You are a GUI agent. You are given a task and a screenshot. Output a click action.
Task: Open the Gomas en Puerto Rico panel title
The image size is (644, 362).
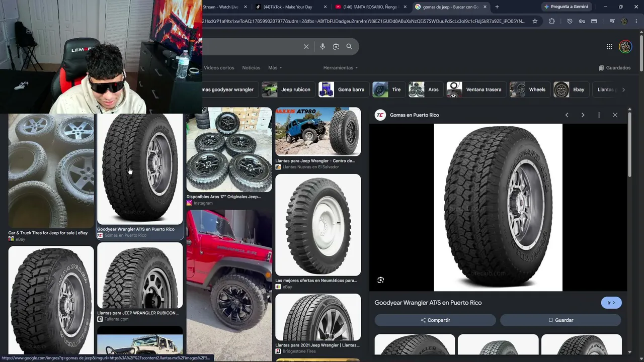point(415,115)
